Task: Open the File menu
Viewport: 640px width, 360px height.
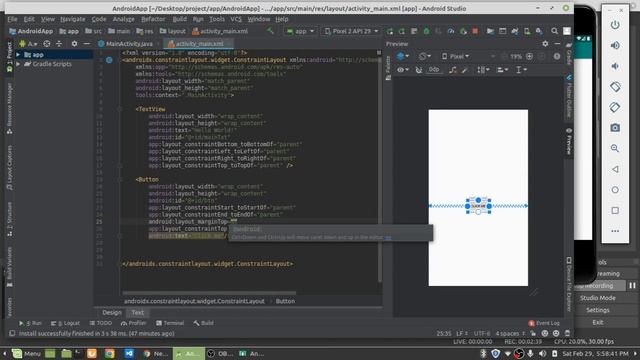Action: 12,19
